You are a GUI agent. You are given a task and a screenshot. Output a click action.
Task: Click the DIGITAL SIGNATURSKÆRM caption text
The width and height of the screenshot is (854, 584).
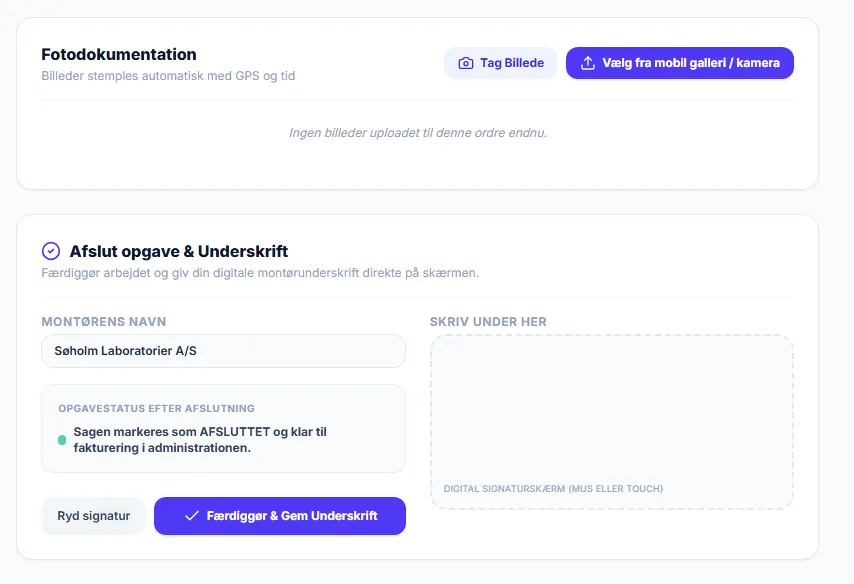point(553,489)
